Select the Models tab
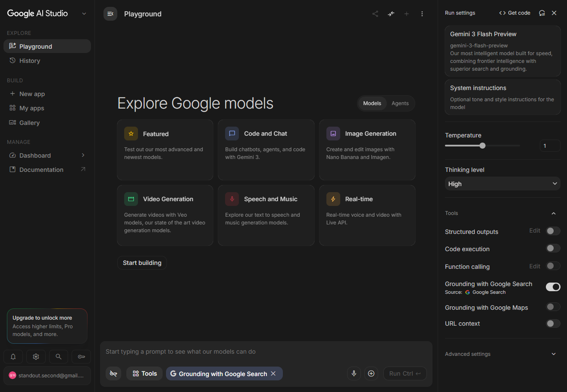 click(x=372, y=103)
